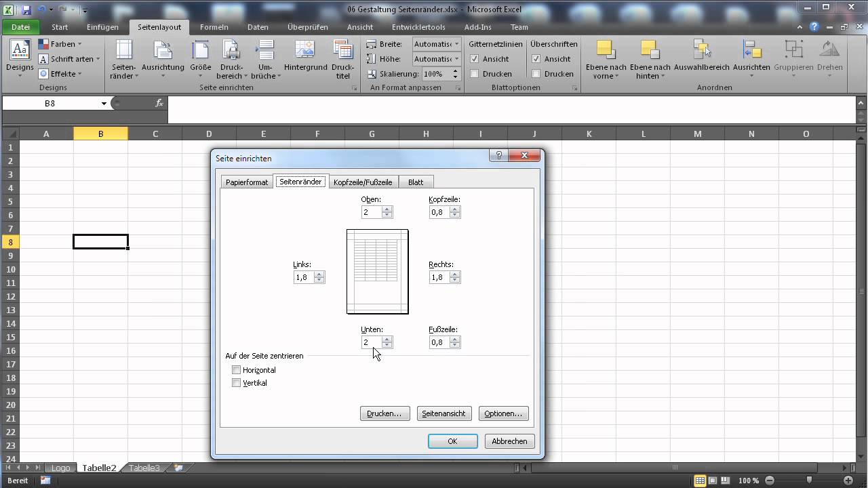Toggle Gitternetzlinien Drucken checkbox
868x488 pixels.
point(475,74)
